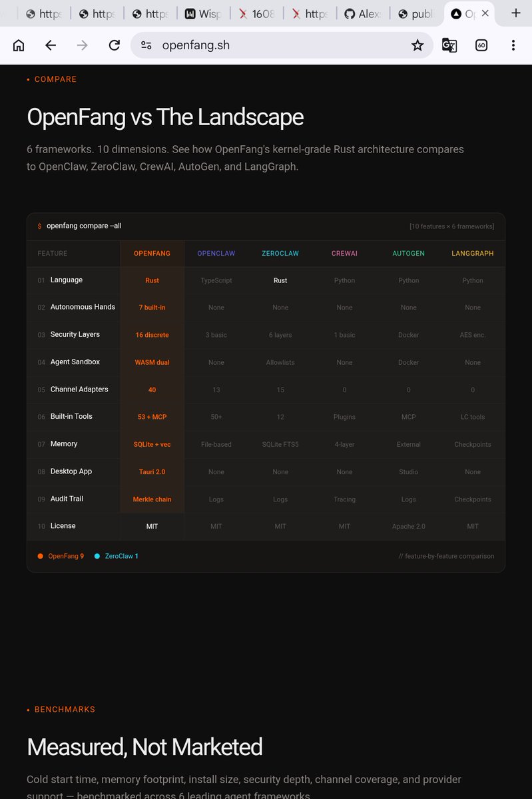Click the Built-in Tools row label
Image resolution: width=532 pixels, height=799 pixels.
point(71,417)
